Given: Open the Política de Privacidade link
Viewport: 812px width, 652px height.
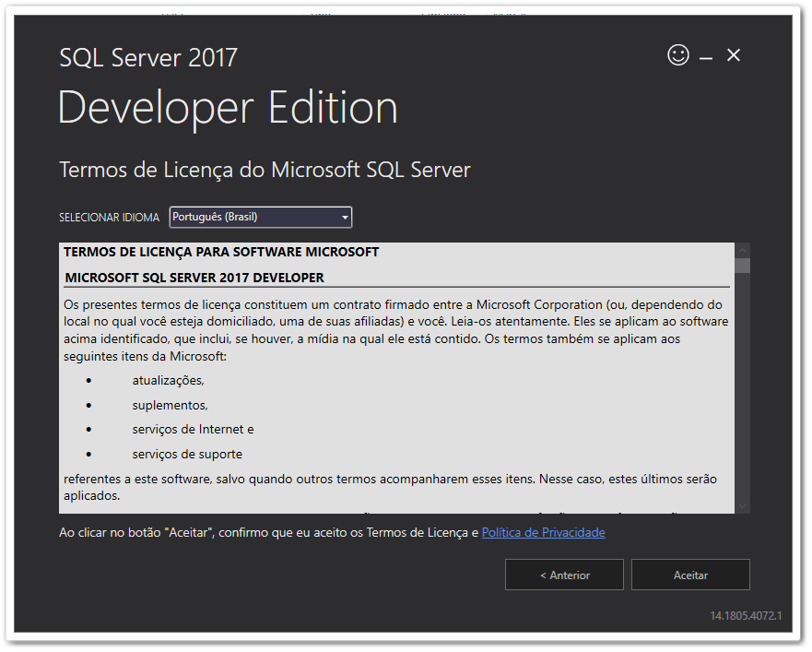Looking at the screenshot, I should point(543,532).
